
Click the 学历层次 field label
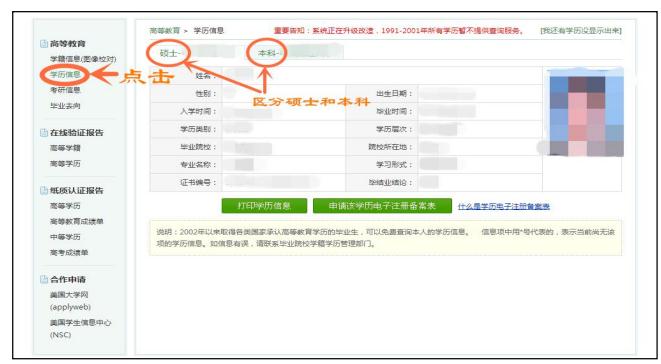click(394, 129)
